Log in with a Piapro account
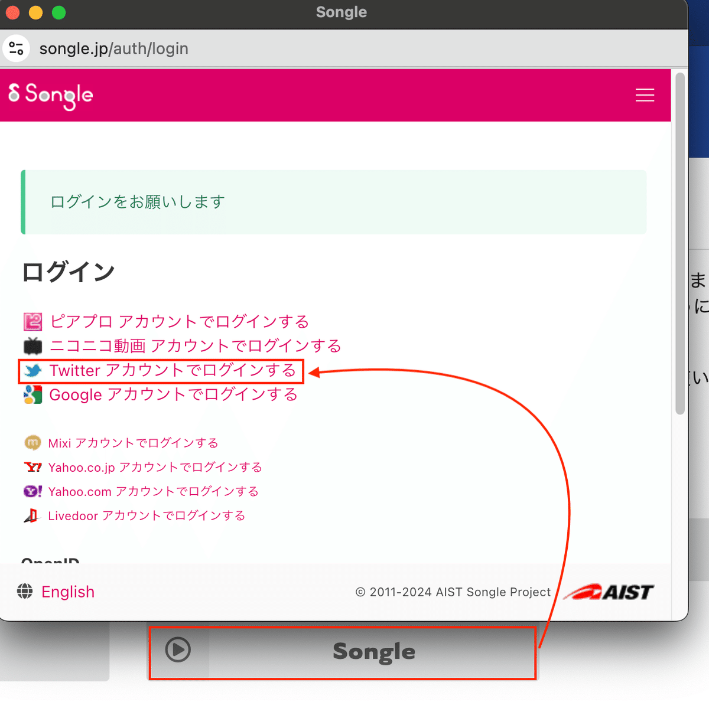 pyautogui.click(x=178, y=322)
